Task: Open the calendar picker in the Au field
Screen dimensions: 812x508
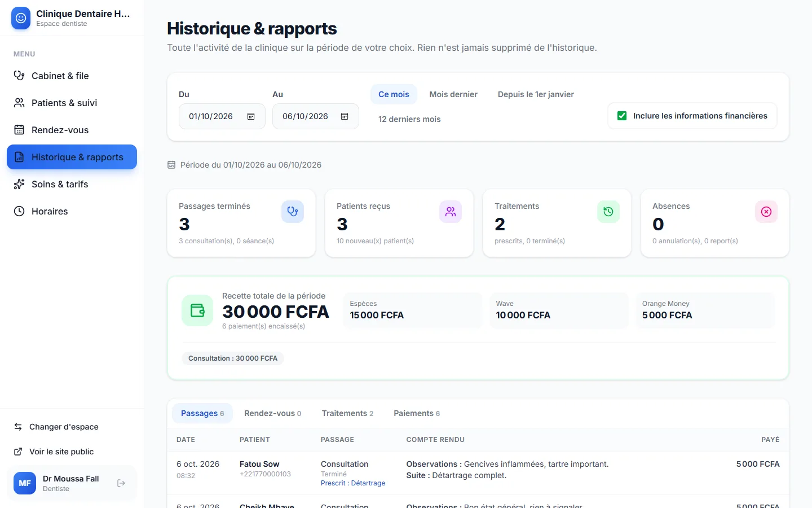Action: 345,116
